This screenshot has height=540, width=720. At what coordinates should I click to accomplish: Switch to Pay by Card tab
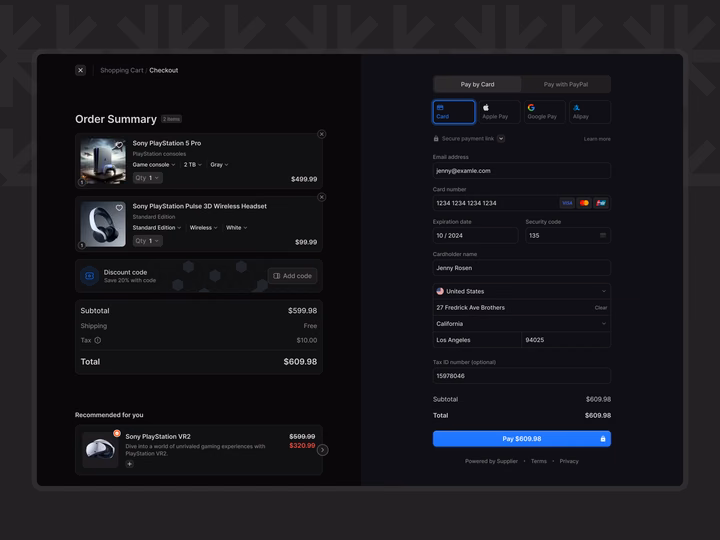click(x=478, y=84)
